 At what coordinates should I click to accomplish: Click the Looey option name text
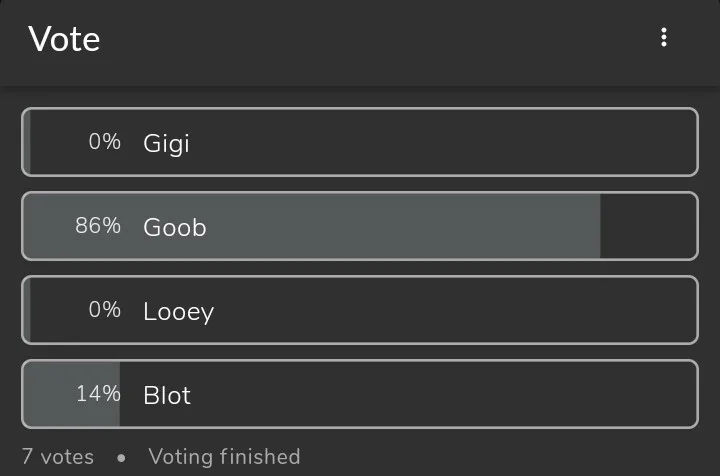pyautogui.click(x=179, y=311)
